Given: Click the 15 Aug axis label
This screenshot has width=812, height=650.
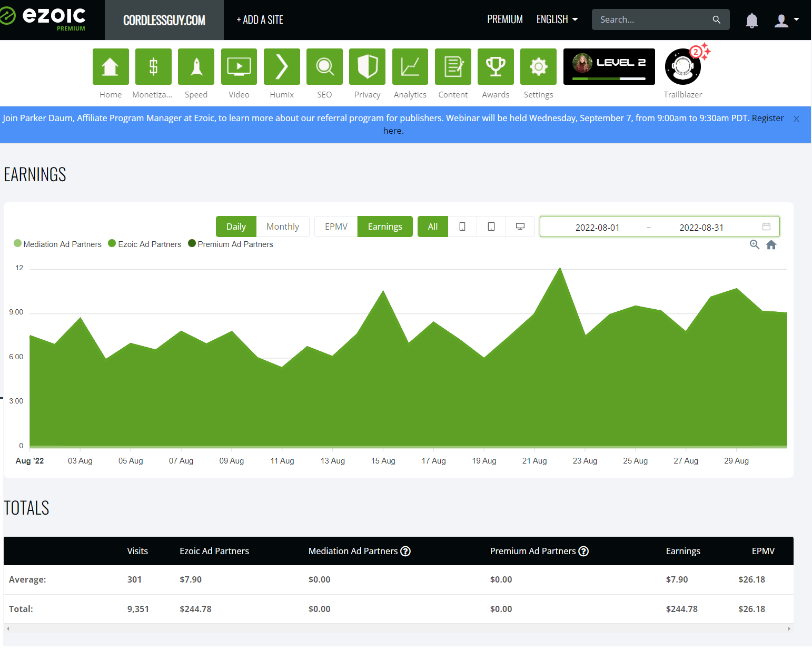Looking at the screenshot, I should pyautogui.click(x=383, y=461).
